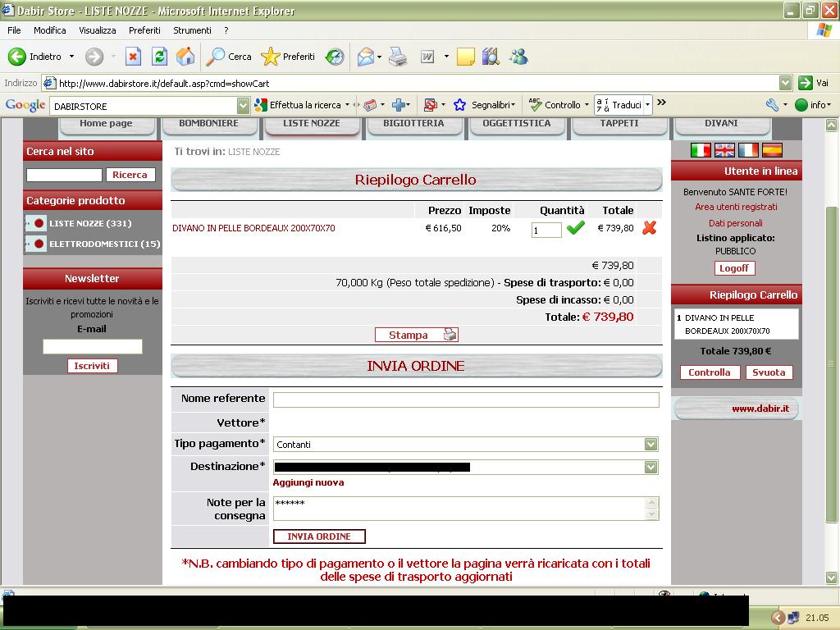Click the Controlla cart button

[x=710, y=372]
